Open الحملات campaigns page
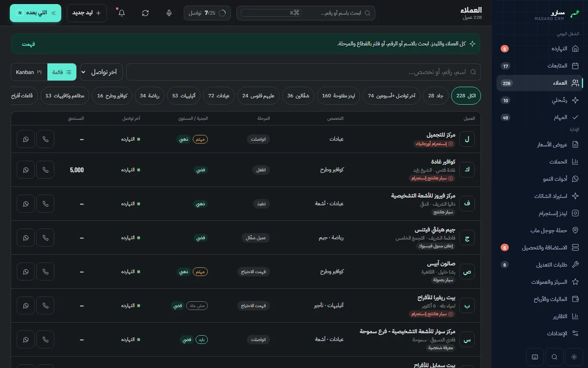The image size is (588, 368). (x=540, y=162)
